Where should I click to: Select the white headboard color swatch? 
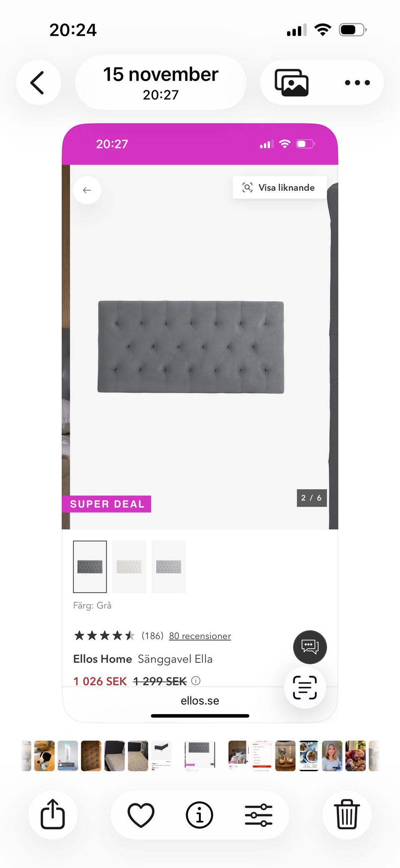point(129,566)
